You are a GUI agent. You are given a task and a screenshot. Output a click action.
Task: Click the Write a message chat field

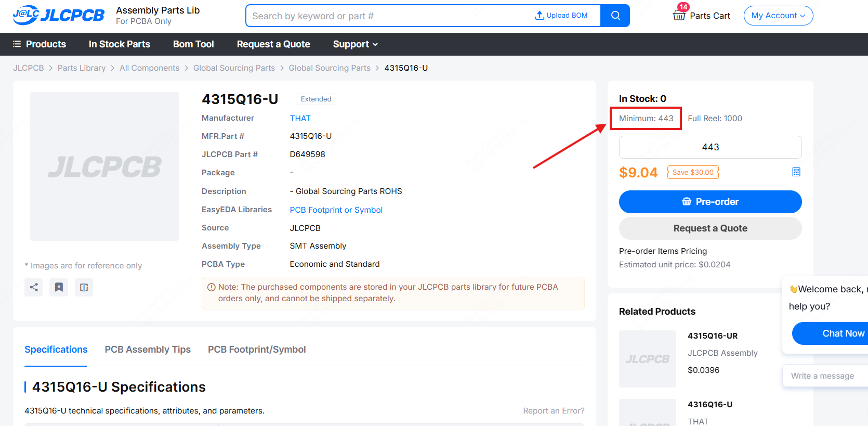(x=825, y=376)
